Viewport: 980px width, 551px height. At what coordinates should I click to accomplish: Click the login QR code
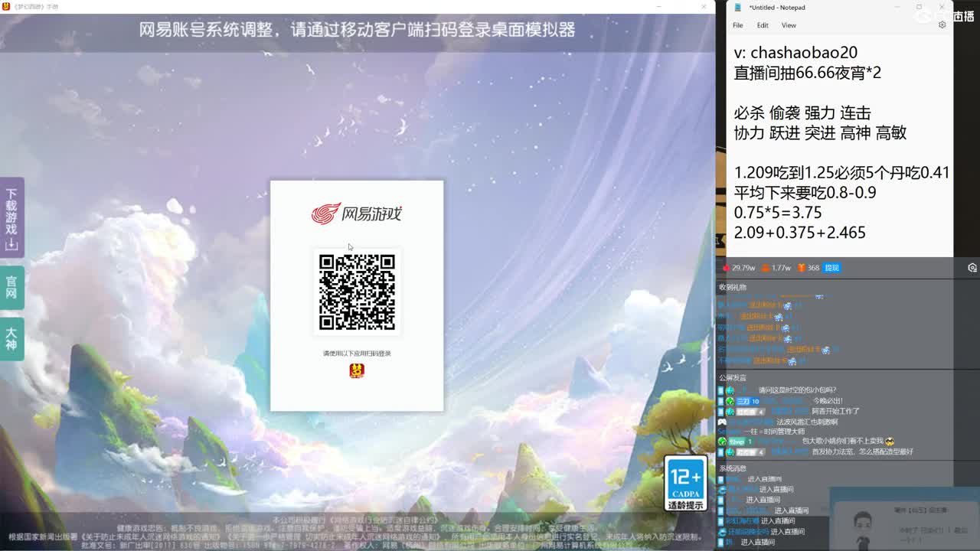[x=357, y=292]
